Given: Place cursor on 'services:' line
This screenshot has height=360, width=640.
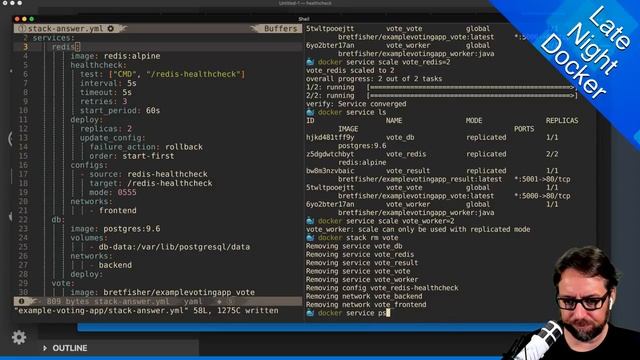Looking at the screenshot, I should (x=53, y=38).
